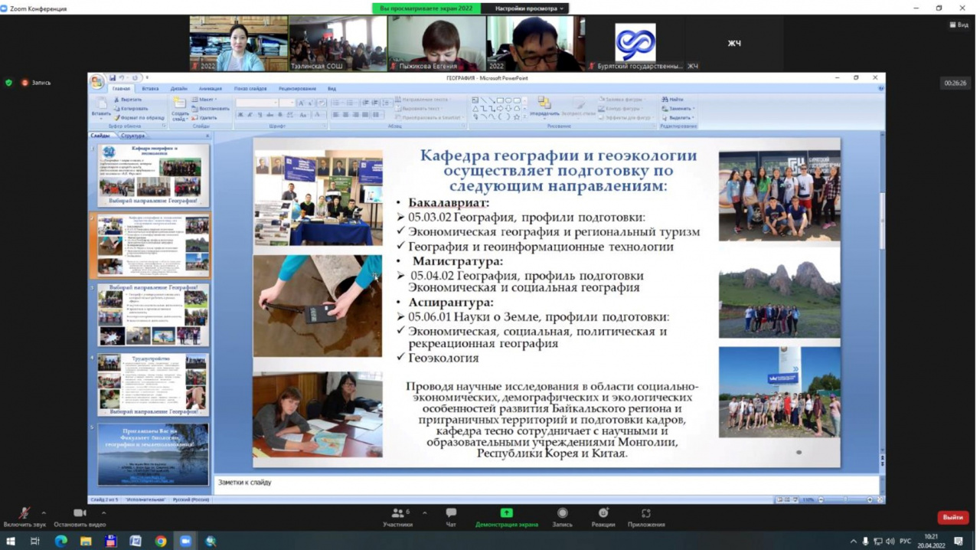Open the Дизайн ribbon tab

178,89
